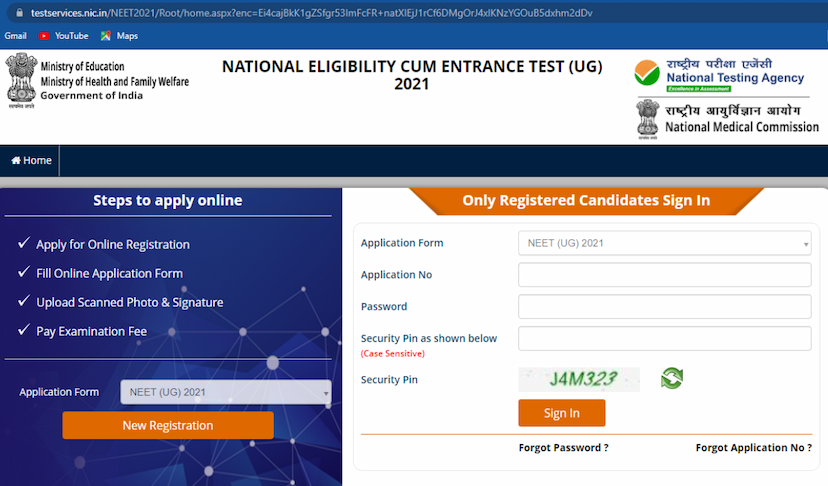Open the YouTube bookmark icon
This screenshot has height=486, width=828.
tap(44, 36)
